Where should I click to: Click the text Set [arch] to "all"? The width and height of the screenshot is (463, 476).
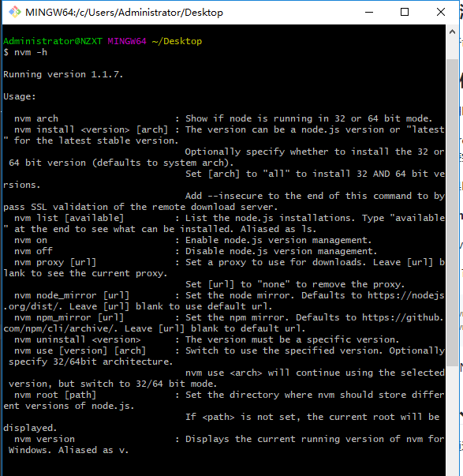(x=237, y=174)
